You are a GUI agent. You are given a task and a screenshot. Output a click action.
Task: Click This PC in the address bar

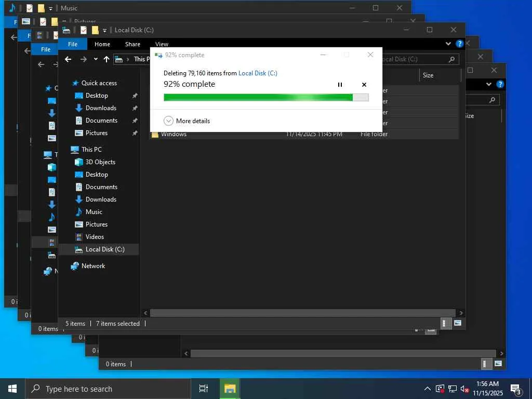142,59
